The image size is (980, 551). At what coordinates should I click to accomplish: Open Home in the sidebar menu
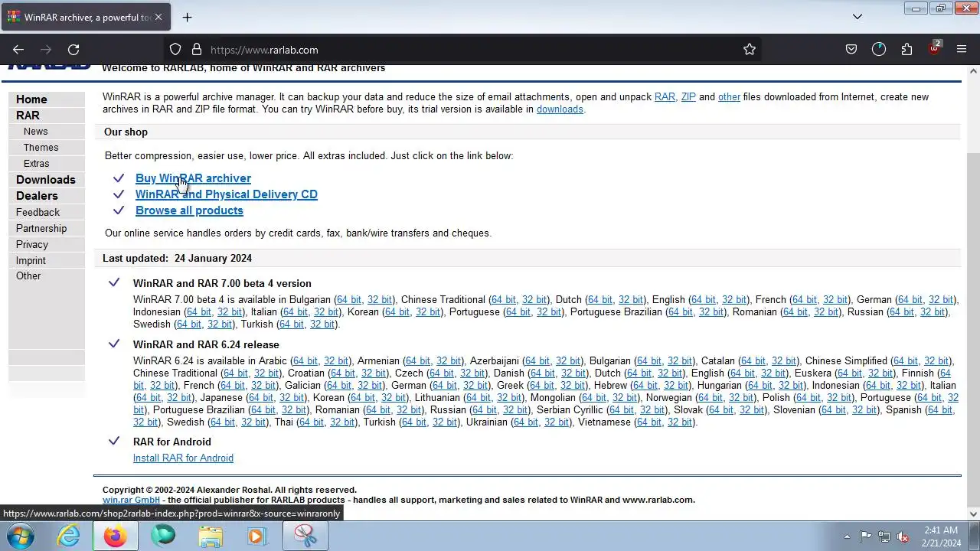[31, 99]
